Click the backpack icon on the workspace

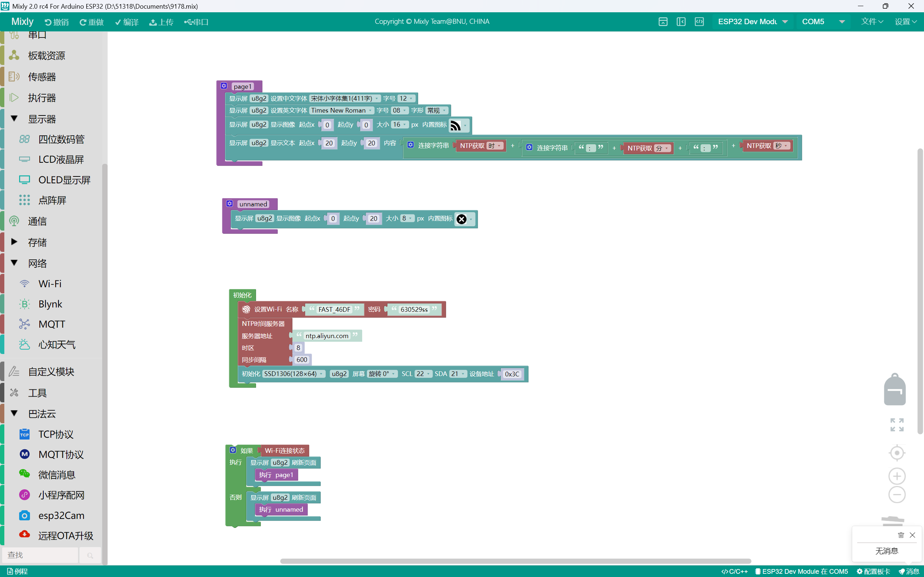point(894,390)
